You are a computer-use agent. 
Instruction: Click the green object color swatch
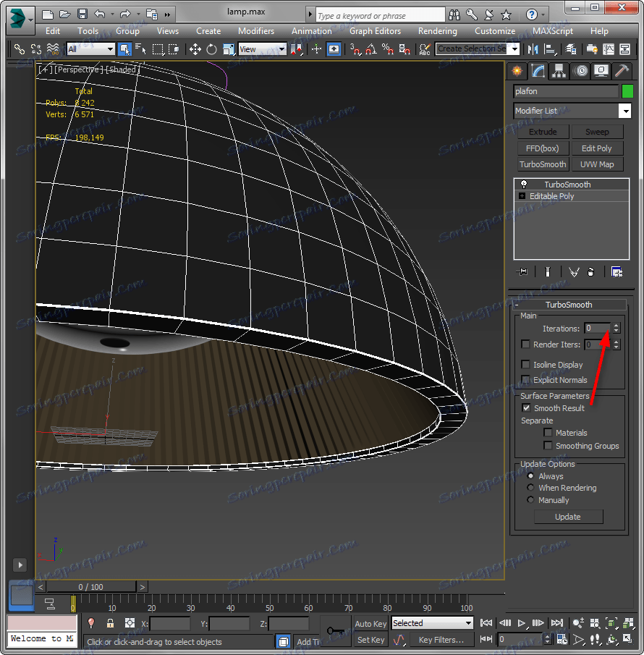pyautogui.click(x=627, y=91)
